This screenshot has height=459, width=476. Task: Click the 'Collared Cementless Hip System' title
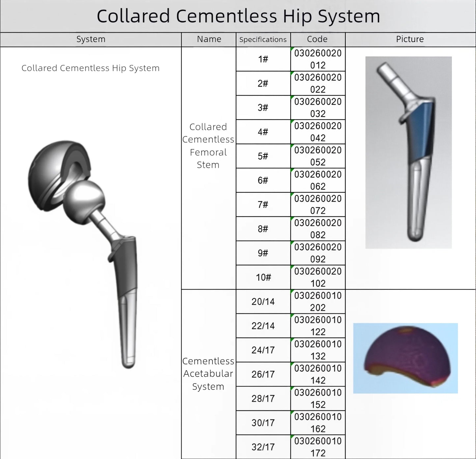[x=238, y=16]
